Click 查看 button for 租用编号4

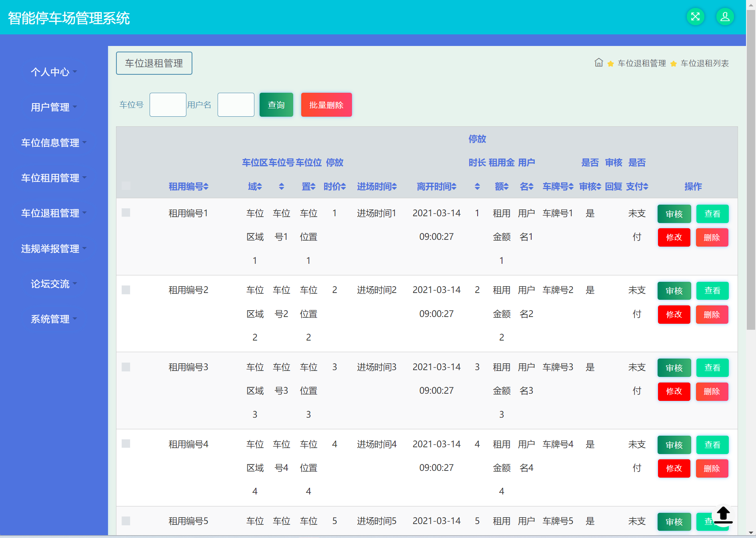[712, 445]
